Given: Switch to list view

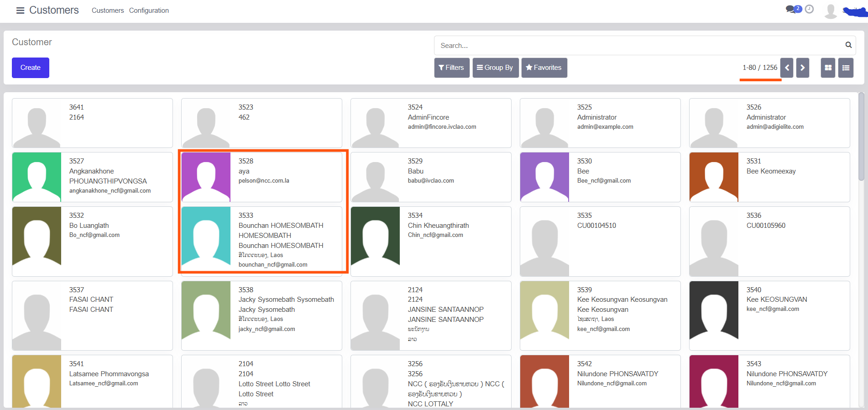Looking at the screenshot, I should coord(846,68).
